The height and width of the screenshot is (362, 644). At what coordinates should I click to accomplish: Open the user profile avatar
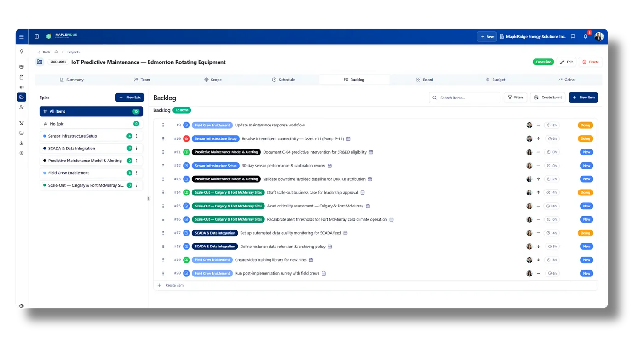coord(599,37)
